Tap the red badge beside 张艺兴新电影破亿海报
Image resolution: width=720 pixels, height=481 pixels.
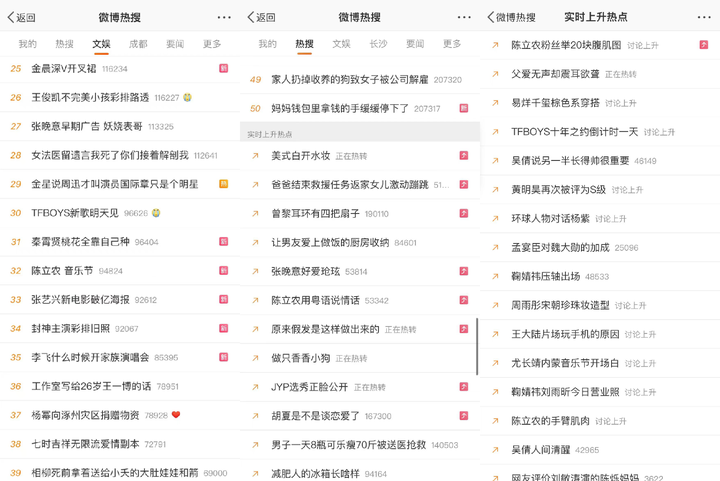coord(224,299)
